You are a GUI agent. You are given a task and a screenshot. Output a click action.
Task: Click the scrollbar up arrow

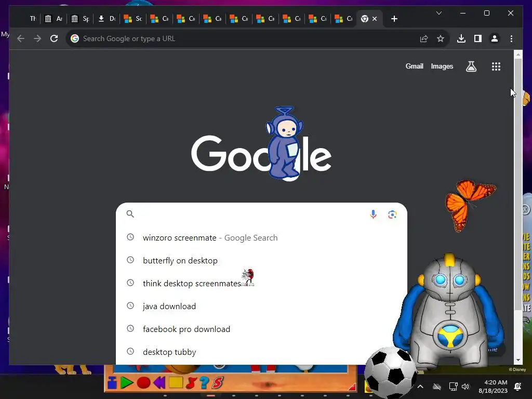click(518, 54)
